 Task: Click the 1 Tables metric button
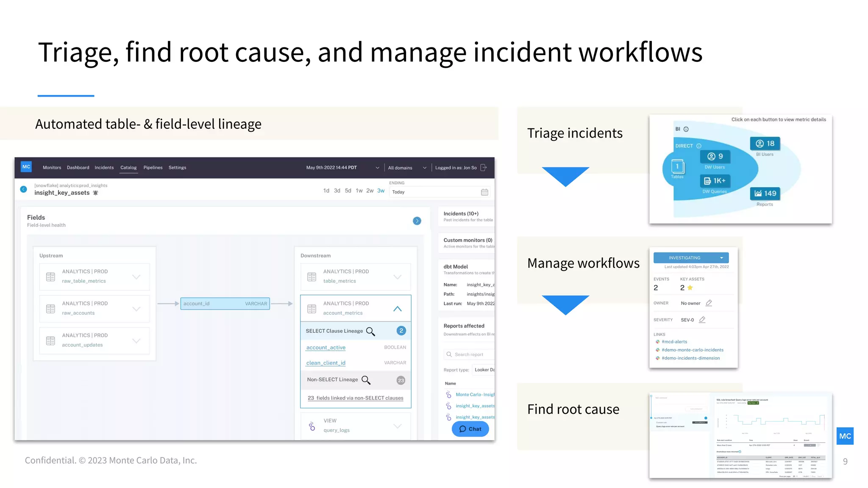tap(677, 166)
